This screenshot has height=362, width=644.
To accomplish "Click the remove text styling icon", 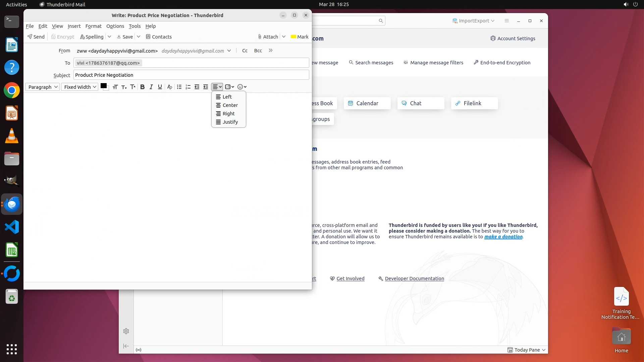I will pos(170,87).
